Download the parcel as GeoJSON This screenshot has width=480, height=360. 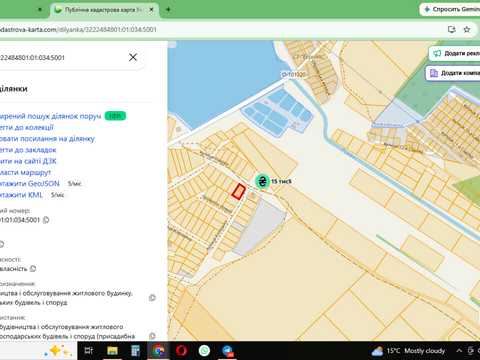[30, 184]
